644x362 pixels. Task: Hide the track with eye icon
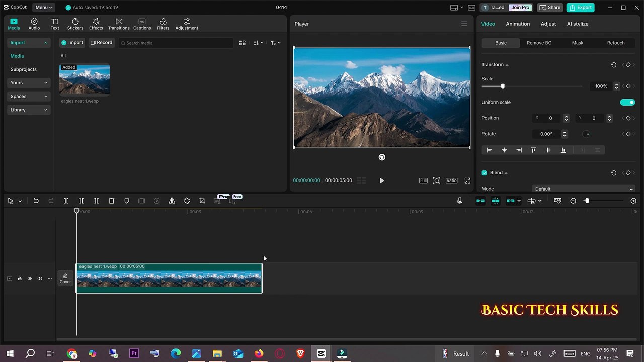pyautogui.click(x=30, y=278)
